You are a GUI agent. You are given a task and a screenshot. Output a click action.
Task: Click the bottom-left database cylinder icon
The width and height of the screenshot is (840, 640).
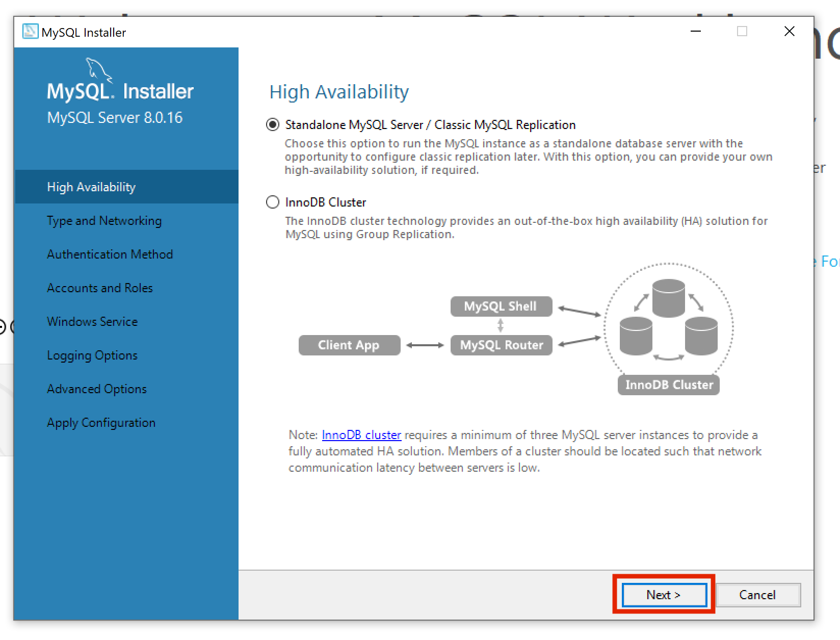636,336
